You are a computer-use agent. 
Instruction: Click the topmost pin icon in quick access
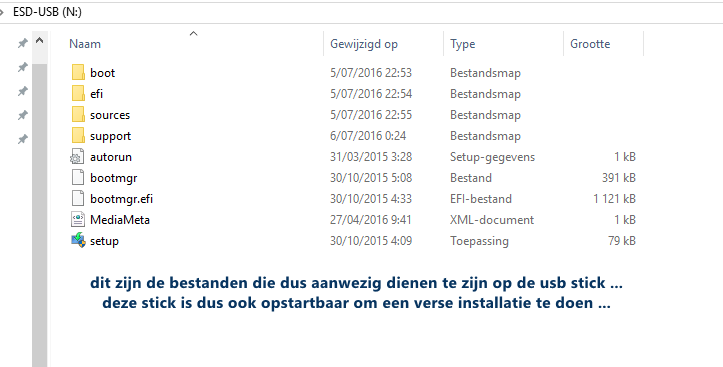coord(22,43)
